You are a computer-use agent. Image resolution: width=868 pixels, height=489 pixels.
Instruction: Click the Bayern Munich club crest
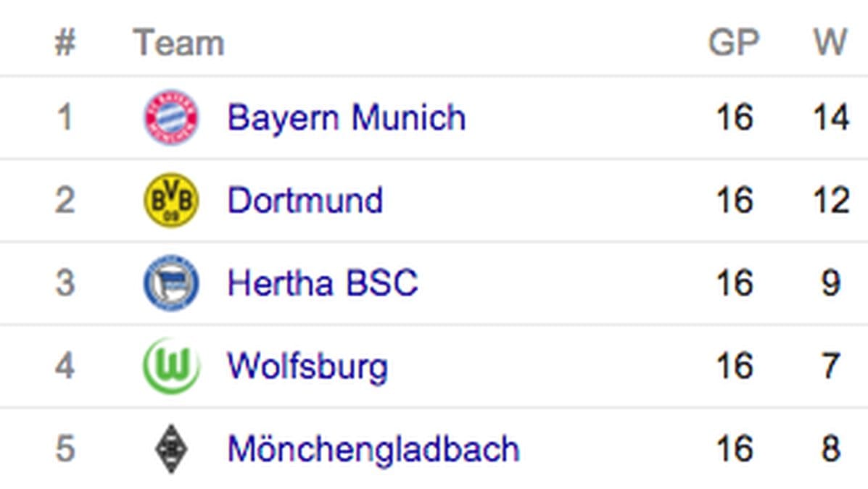(x=171, y=117)
